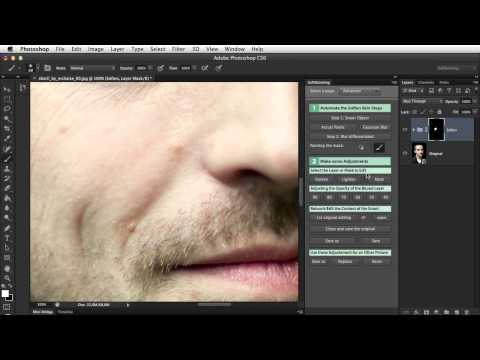Select the Lasso tool
Screen dimensions: 480x360
(7, 109)
